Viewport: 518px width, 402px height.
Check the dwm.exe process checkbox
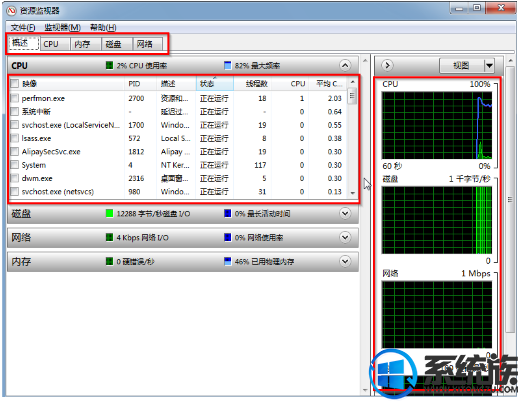[x=14, y=178]
